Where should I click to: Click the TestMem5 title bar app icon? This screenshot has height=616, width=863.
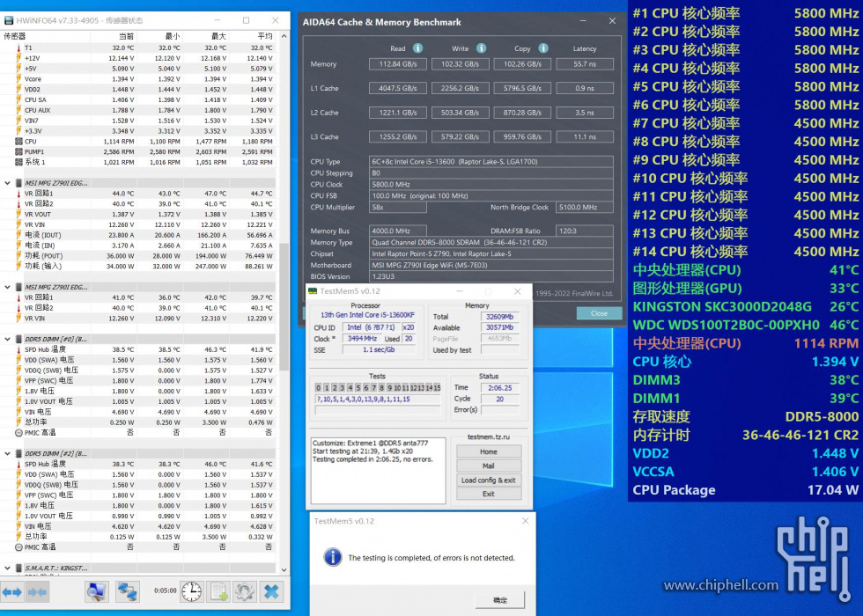[x=313, y=291]
